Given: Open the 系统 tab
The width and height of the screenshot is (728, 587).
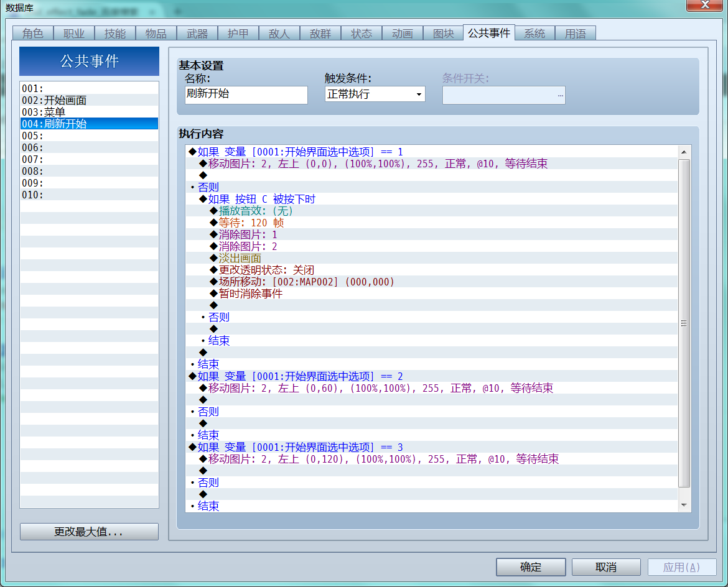Looking at the screenshot, I should [x=534, y=34].
